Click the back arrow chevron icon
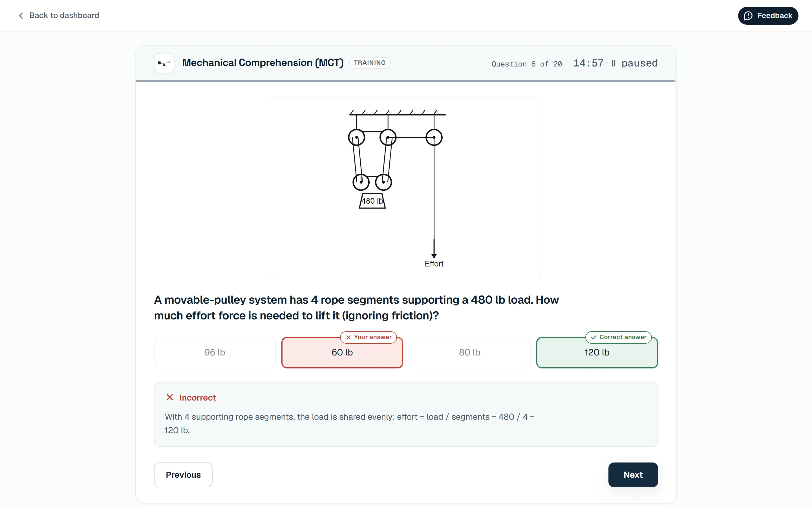 point(21,16)
